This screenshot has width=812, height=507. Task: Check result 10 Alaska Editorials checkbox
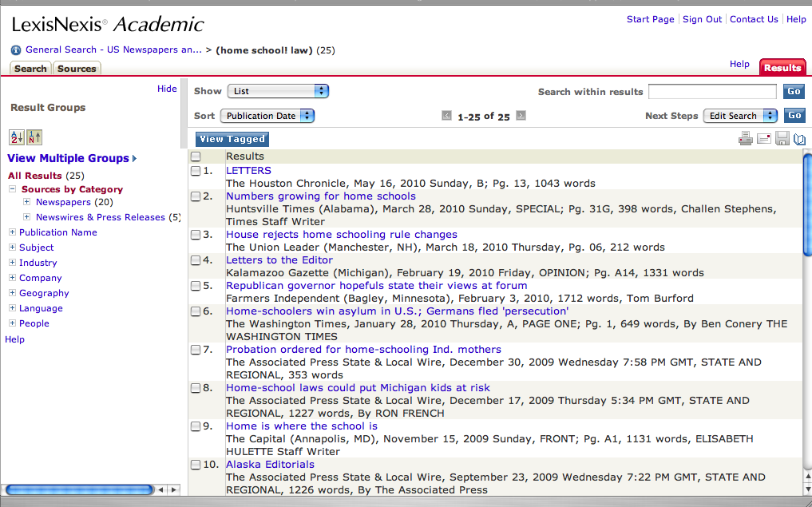pyautogui.click(x=196, y=465)
